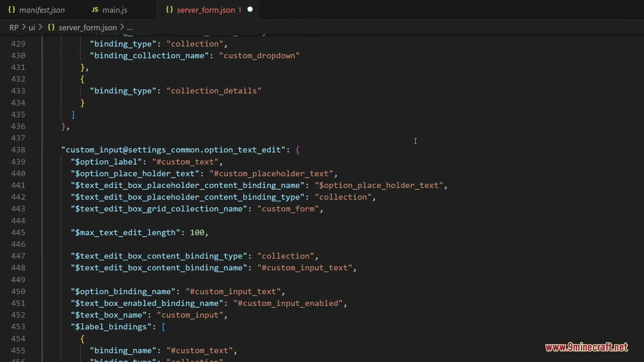Place cursor on "custom_dropdown" value
The width and height of the screenshot is (644, 362).
pyautogui.click(x=259, y=56)
